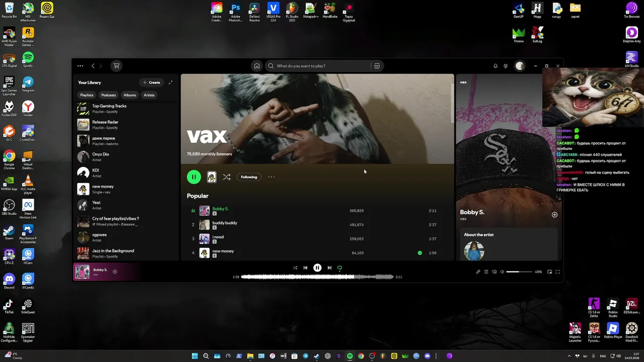This screenshot has width=644, height=362.
Task: Click Windows Start button on taskbar
Action: (195, 356)
